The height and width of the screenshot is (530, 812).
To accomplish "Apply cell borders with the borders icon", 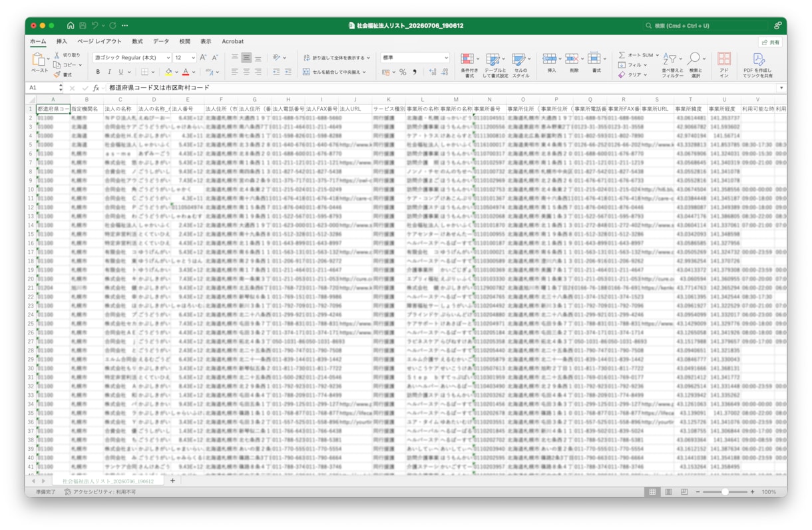I will [144, 72].
